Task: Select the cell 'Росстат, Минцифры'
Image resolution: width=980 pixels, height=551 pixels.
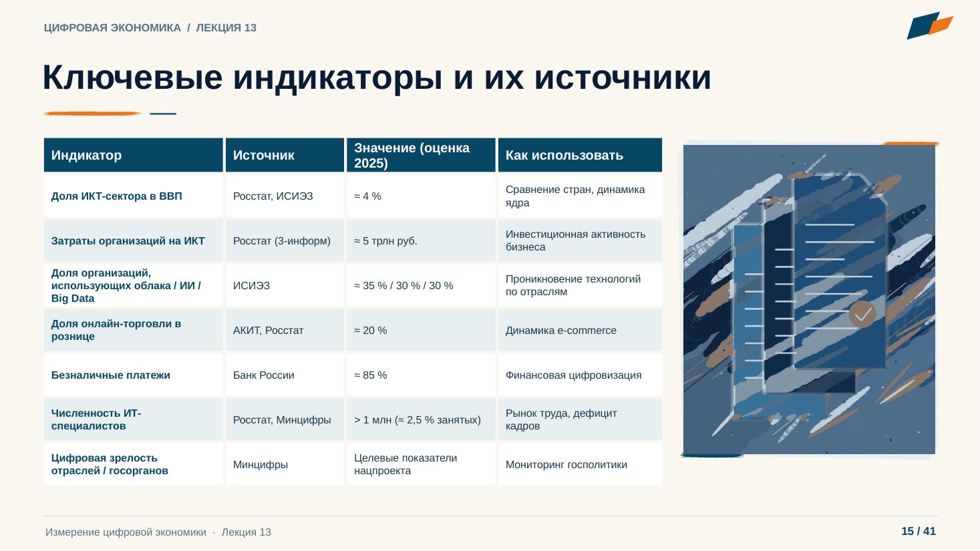Action: click(x=285, y=420)
